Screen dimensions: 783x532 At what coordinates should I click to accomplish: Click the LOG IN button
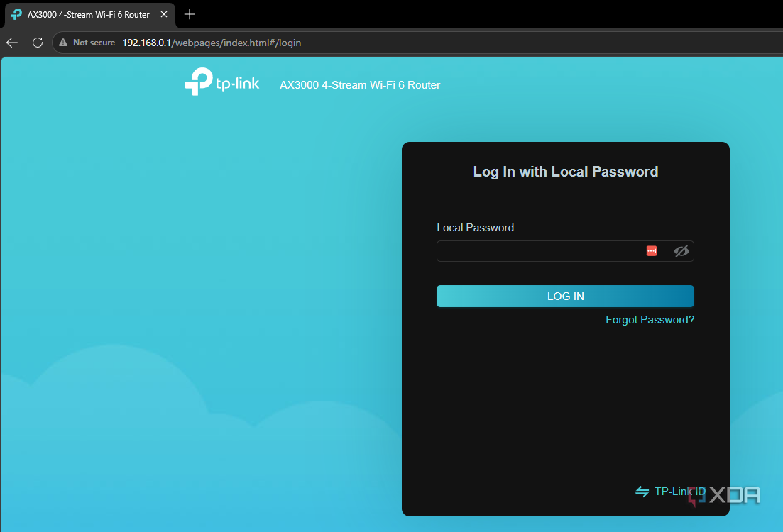coord(565,297)
